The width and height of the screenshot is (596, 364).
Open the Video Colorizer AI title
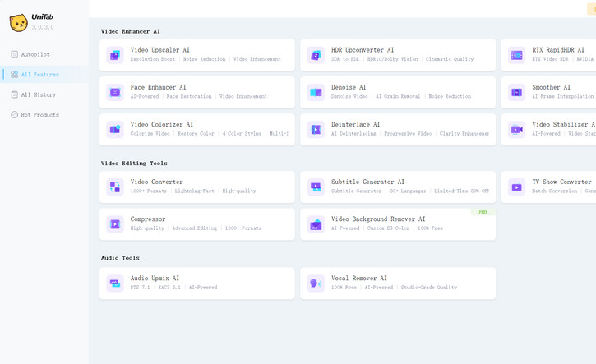(x=162, y=125)
